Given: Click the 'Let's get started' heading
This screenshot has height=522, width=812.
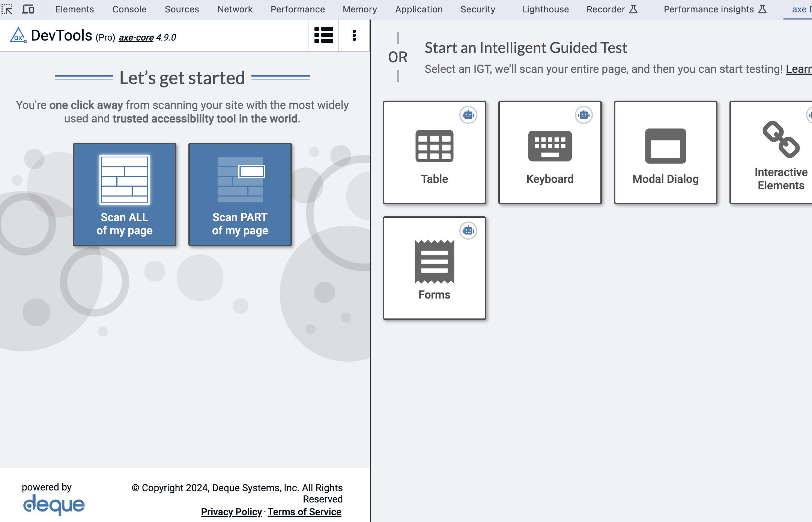Looking at the screenshot, I should click(182, 78).
